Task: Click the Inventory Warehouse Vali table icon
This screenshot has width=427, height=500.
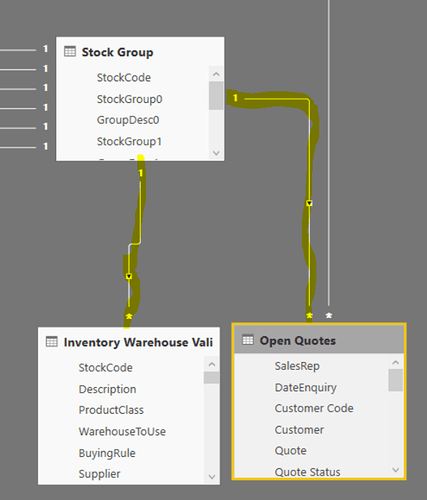Action: pos(52,342)
